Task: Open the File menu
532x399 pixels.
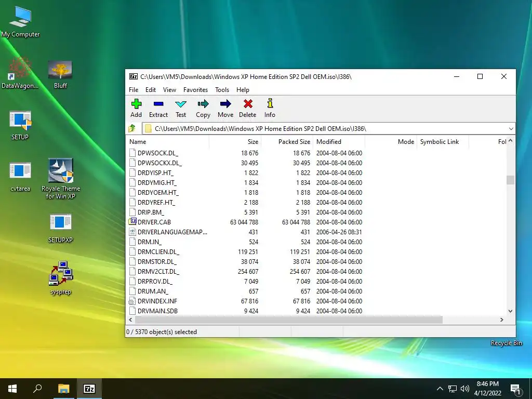Action: (x=134, y=90)
